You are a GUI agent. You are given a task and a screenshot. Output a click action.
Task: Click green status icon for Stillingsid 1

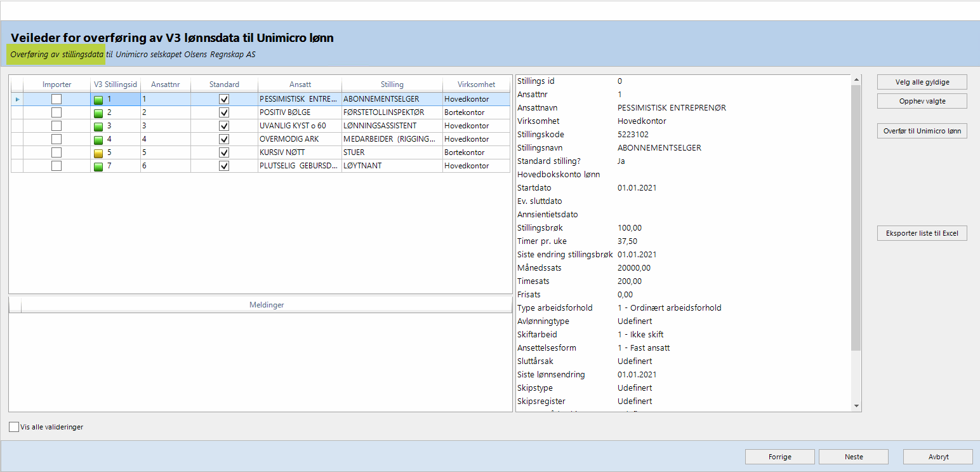[x=98, y=100]
